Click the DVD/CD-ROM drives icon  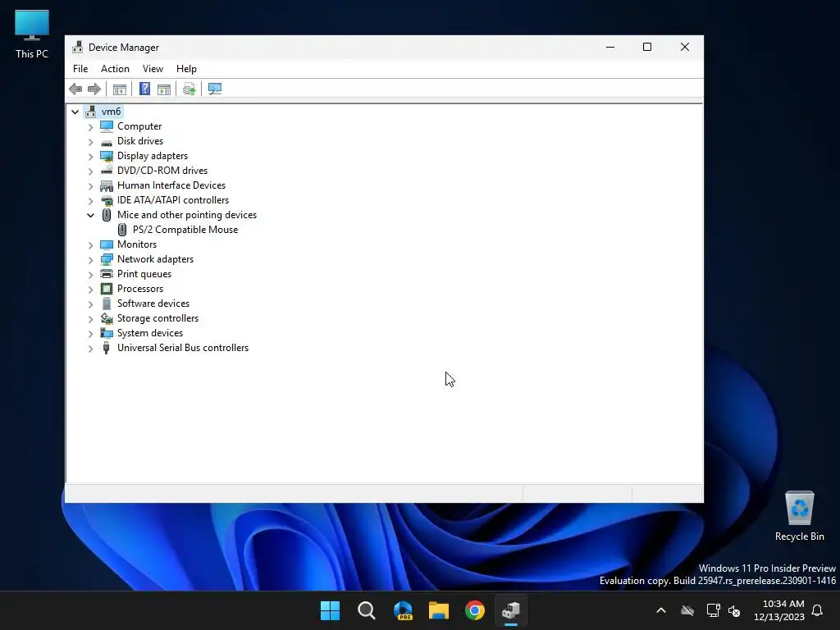pos(107,171)
